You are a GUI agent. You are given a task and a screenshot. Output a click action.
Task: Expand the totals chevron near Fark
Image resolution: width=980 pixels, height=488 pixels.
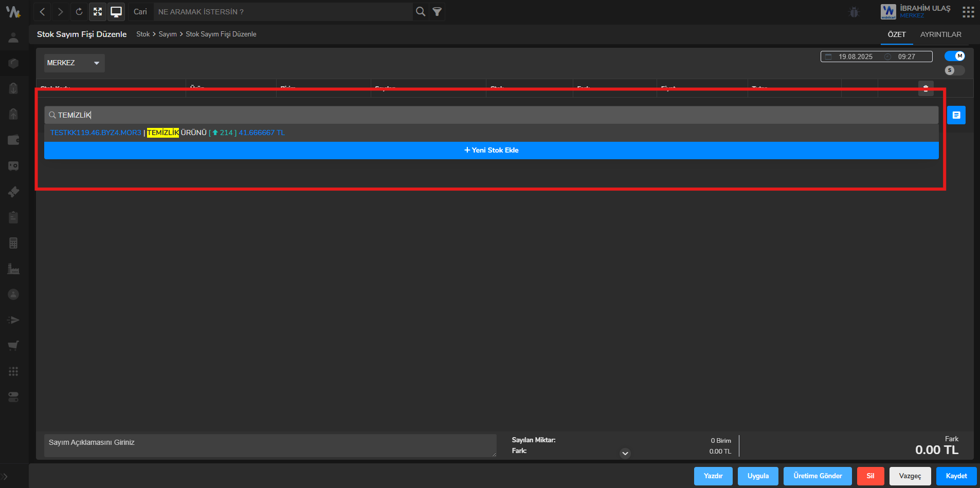click(x=625, y=453)
